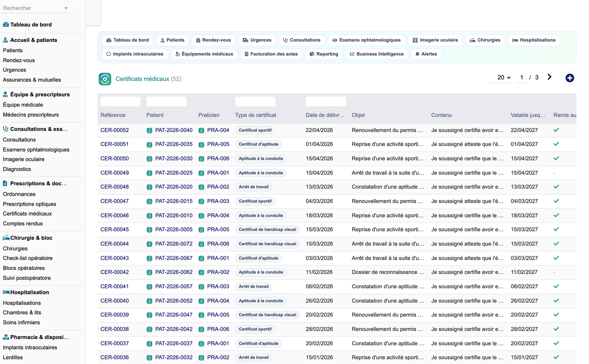Open the Reporting navigation tab
Viewport: 589px width, 364px height.
(324, 54)
